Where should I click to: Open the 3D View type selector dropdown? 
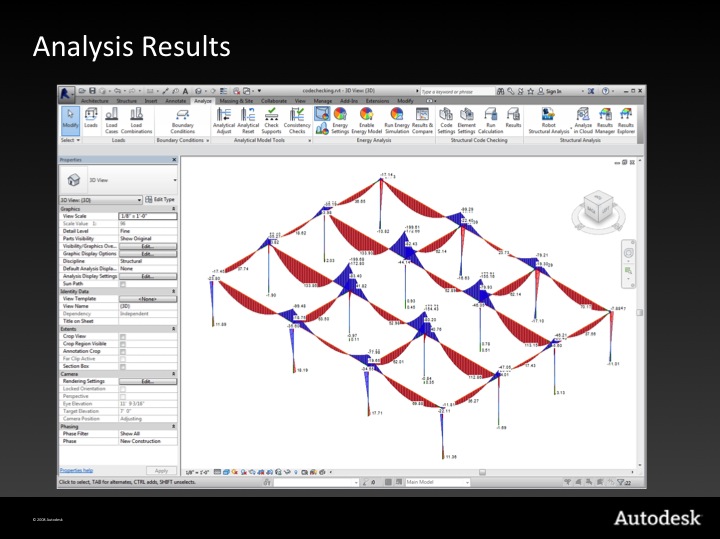(x=175, y=180)
